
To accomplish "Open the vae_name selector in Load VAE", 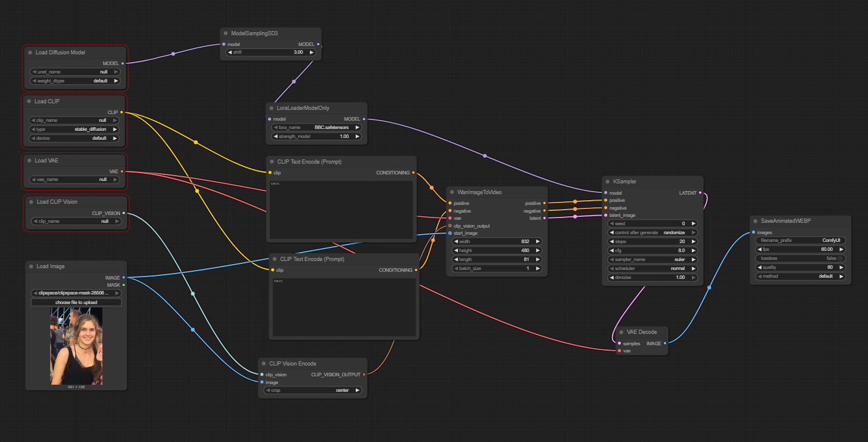I will (x=75, y=179).
